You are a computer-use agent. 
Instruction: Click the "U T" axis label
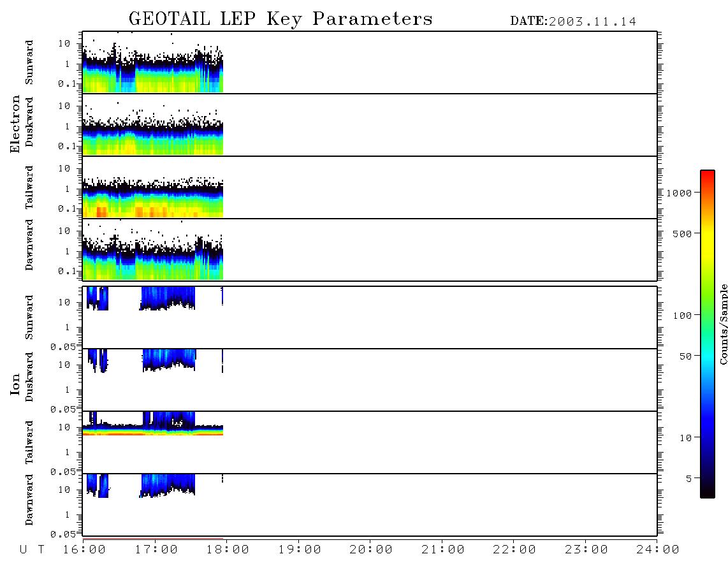point(32,550)
